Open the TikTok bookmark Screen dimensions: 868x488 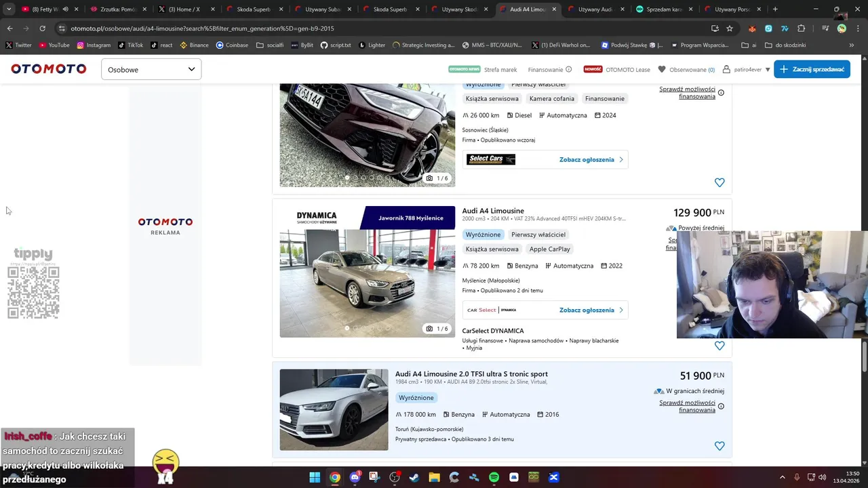click(131, 45)
